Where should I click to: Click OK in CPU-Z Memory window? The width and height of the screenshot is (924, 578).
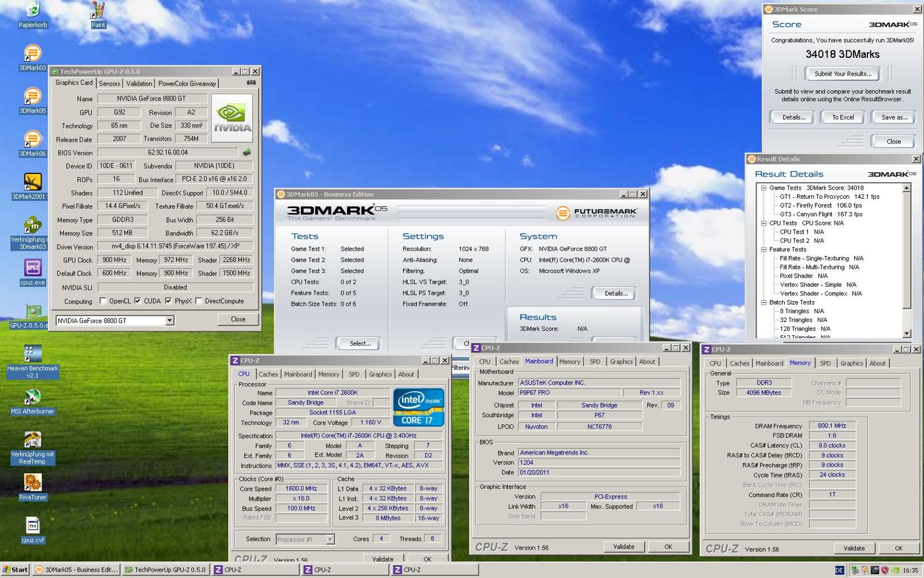click(x=899, y=549)
